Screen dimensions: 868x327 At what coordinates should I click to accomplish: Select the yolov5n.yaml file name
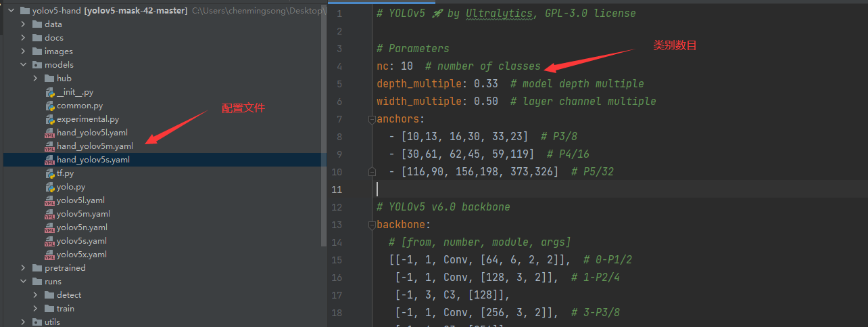[x=82, y=227]
